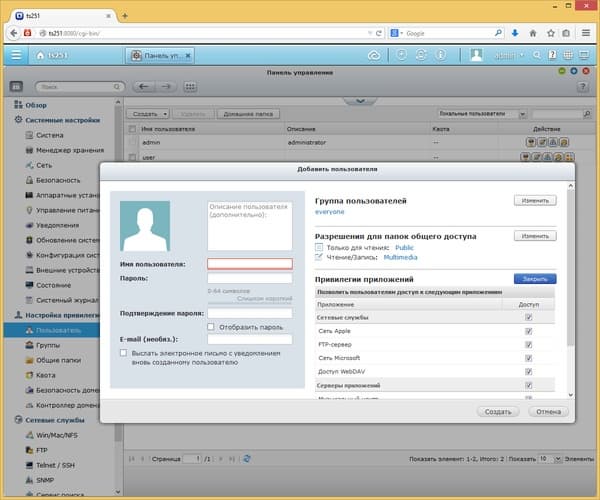The image size is (600, 500).
Task: Switch to the Control Panel task tab
Action: [161, 55]
